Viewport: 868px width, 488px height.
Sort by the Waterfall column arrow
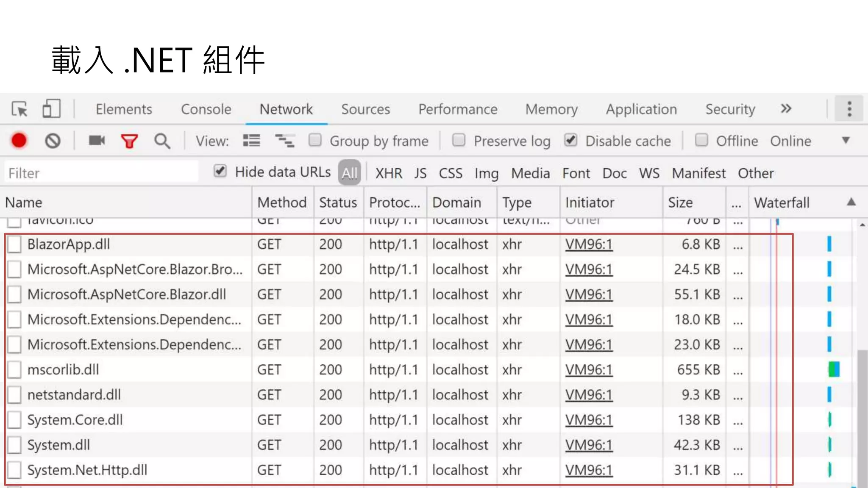click(851, 202)
